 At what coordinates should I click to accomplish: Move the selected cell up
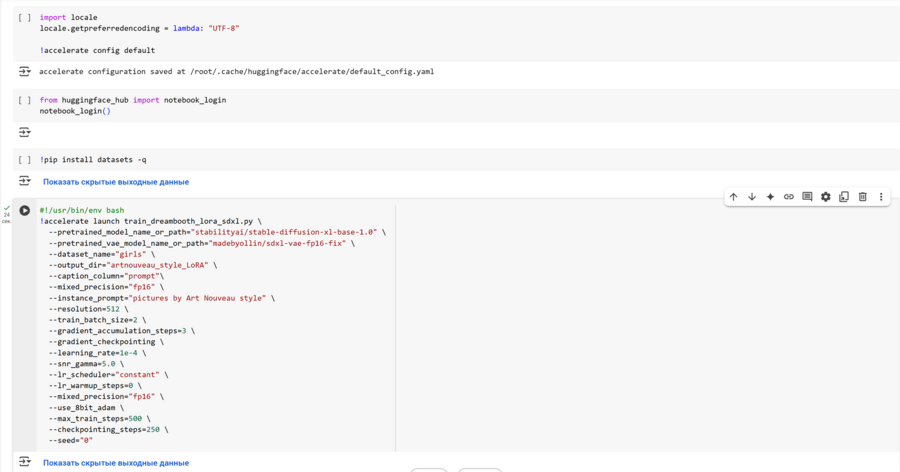point(733,197)
